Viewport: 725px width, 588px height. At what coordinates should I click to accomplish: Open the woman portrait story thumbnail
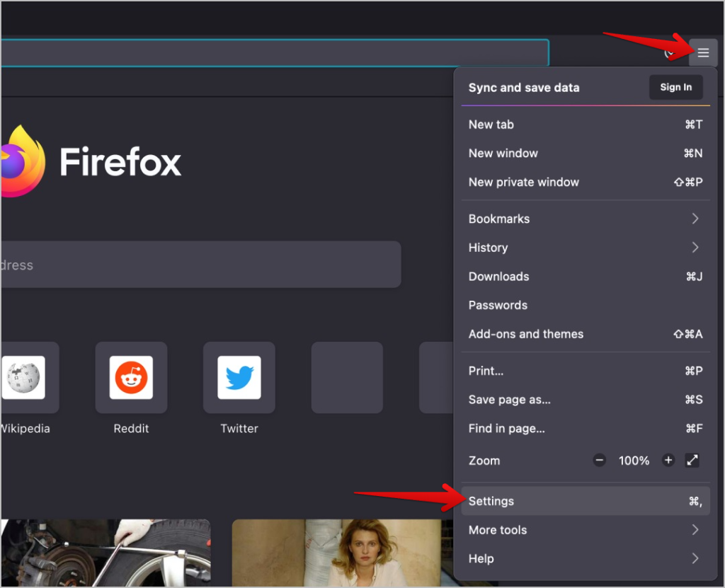(343, 553)
